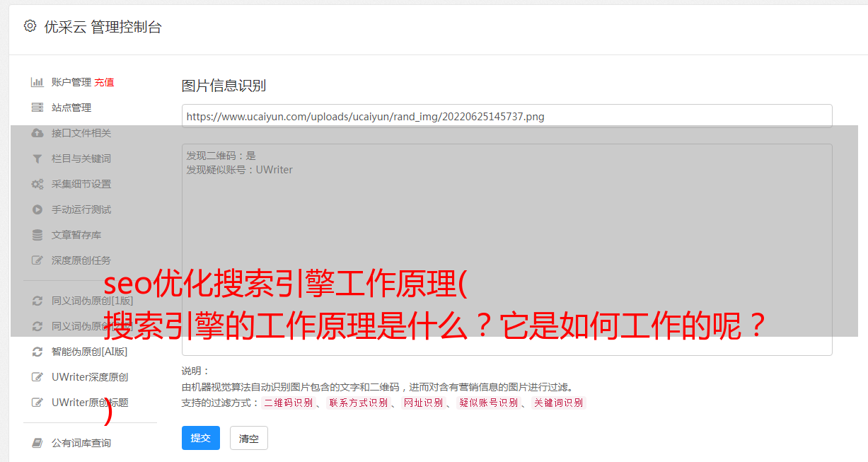Open 接口文件相关 menu item
868x462 pixels.
coord(81,133)
